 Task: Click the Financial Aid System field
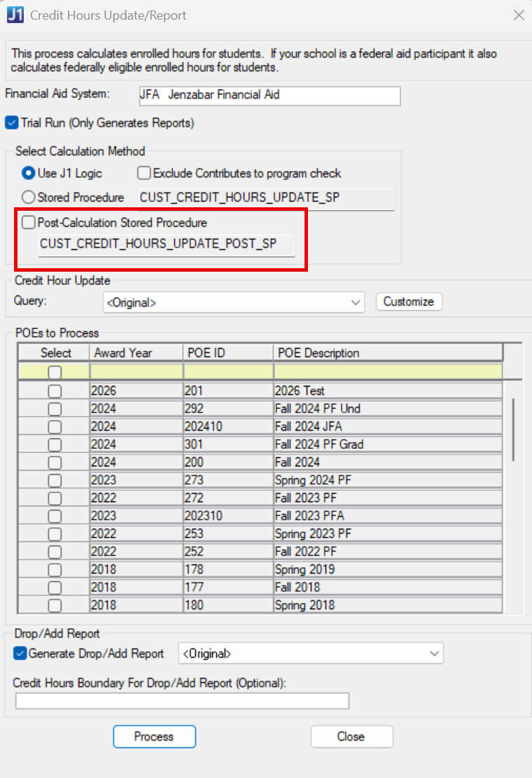point(269,95)
